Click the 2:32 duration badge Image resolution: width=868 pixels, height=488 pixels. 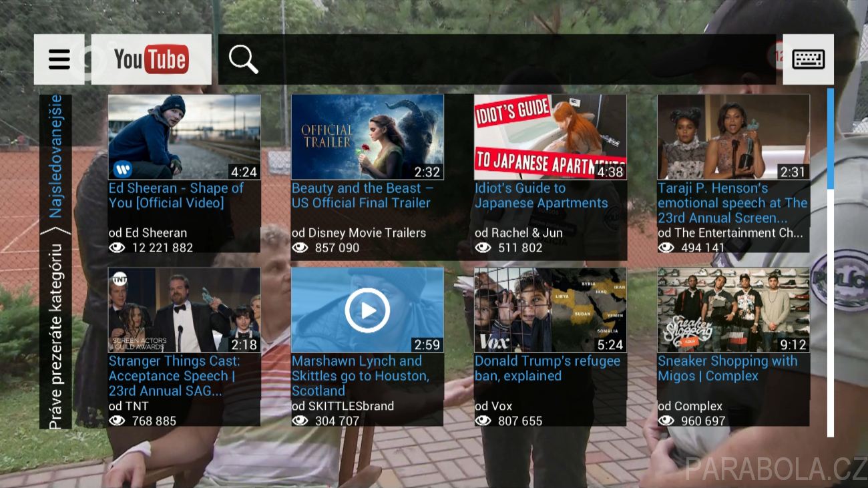click(427, 172)
